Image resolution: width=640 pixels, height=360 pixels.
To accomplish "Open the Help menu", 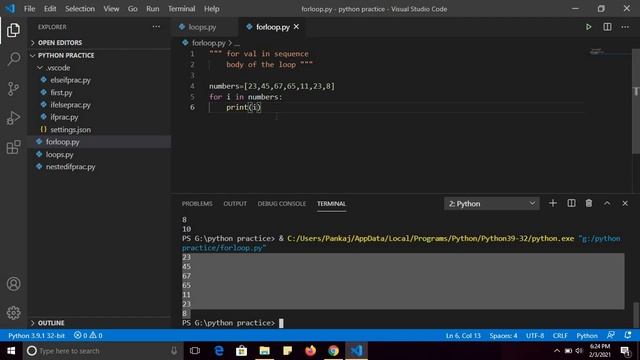I will click(x=211, y=9).
